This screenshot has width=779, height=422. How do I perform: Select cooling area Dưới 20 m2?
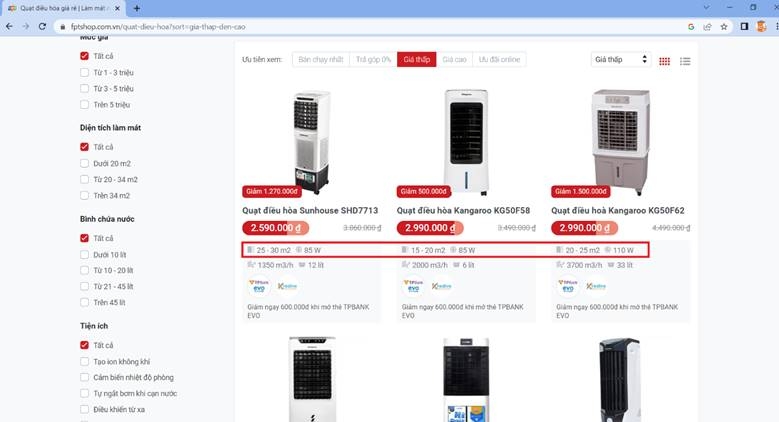click(84, 163)
